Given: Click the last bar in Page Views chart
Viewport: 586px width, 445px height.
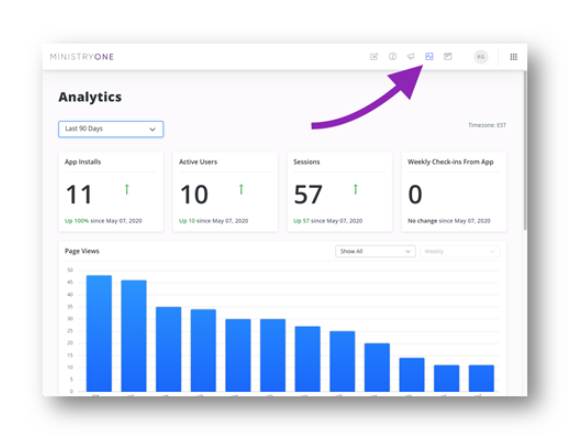Looking at the screenshot, I should (x=481, y=378).
